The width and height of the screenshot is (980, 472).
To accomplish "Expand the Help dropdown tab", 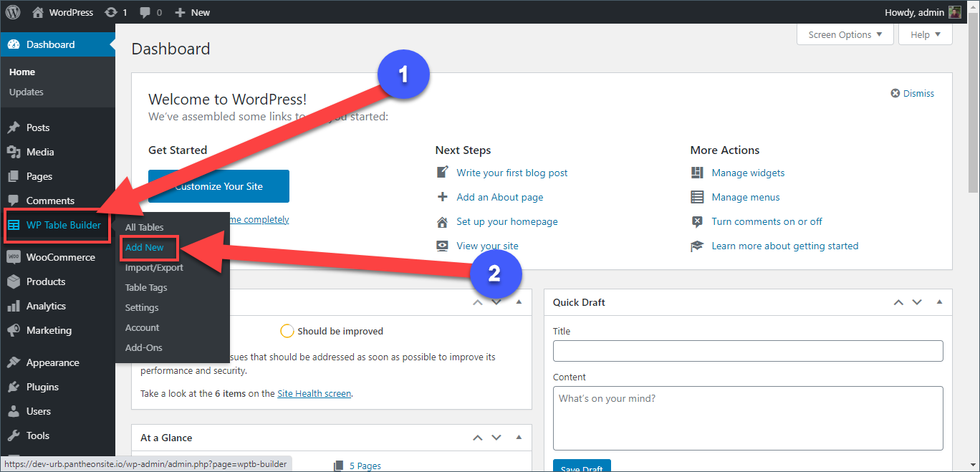I will [926, 34].
